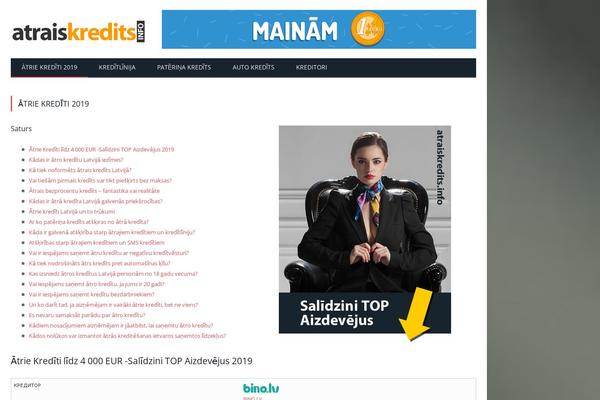Click link Ātrie kredīti Latvijā un to trūkumi
This screenshot has width=600, height=400.
72,211
